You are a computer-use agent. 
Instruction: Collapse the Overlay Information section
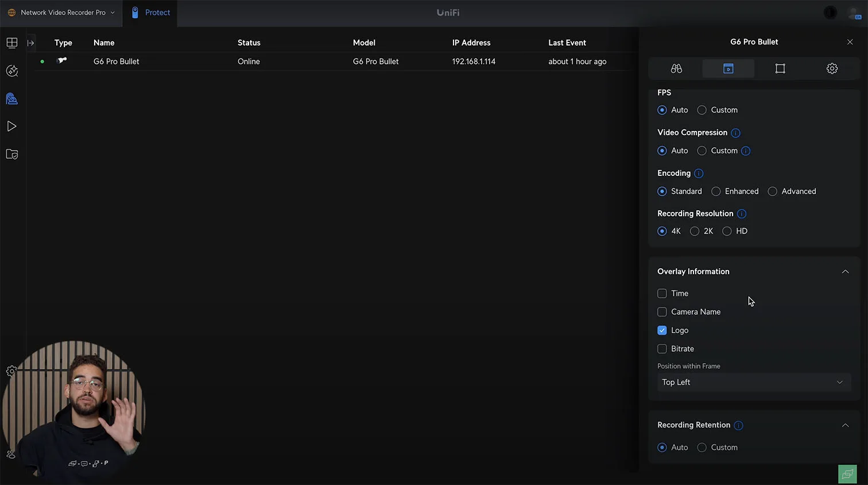[845, 272]
